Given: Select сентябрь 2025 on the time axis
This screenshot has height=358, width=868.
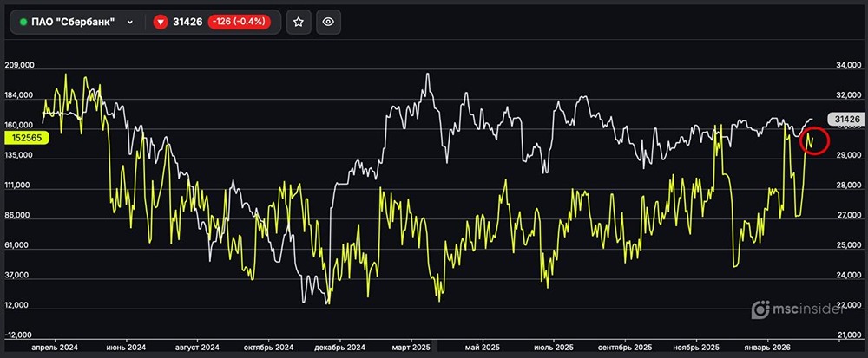Looking at the screenshot, I should coord(625,348).
